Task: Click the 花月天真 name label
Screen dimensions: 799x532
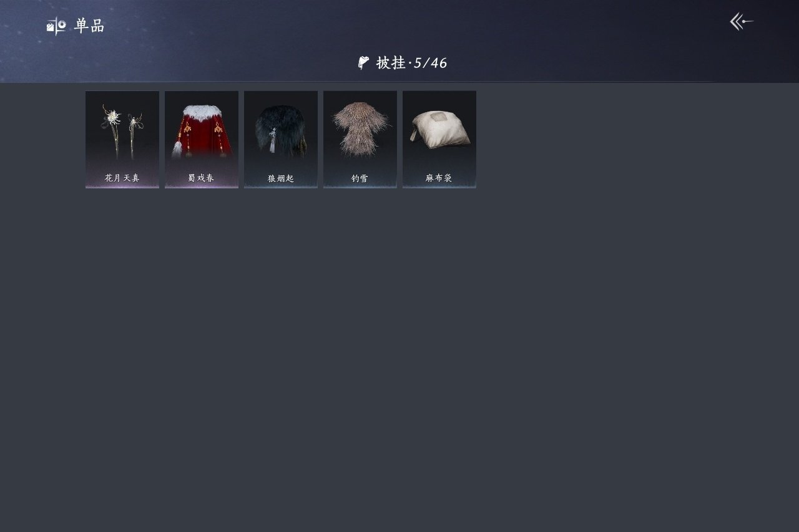Action: point(122,178)
